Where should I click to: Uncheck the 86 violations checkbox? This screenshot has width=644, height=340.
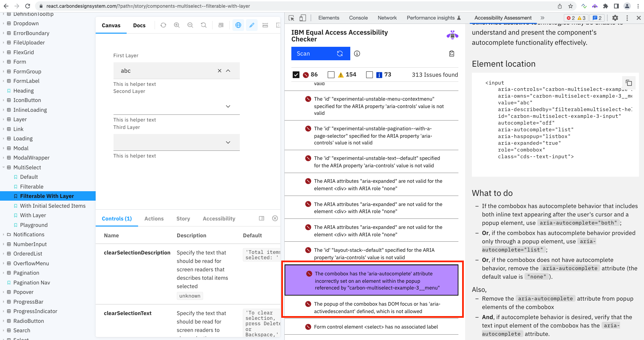296,75
